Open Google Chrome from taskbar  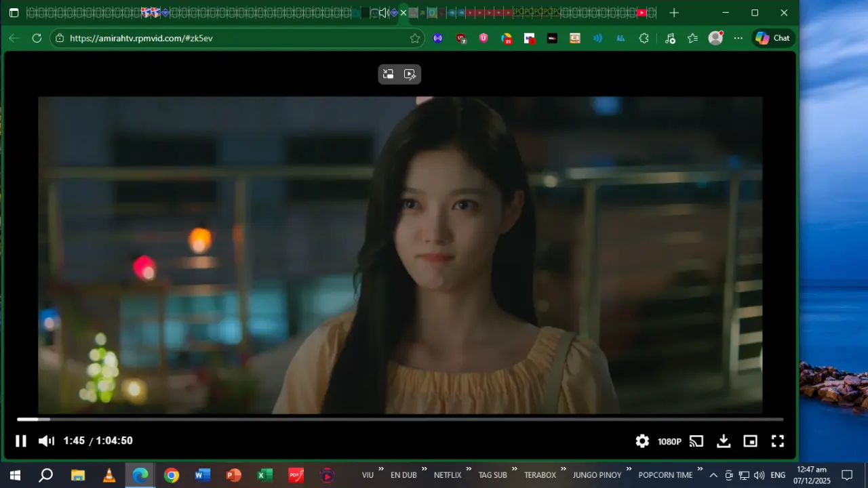click(x=172, y=475)
